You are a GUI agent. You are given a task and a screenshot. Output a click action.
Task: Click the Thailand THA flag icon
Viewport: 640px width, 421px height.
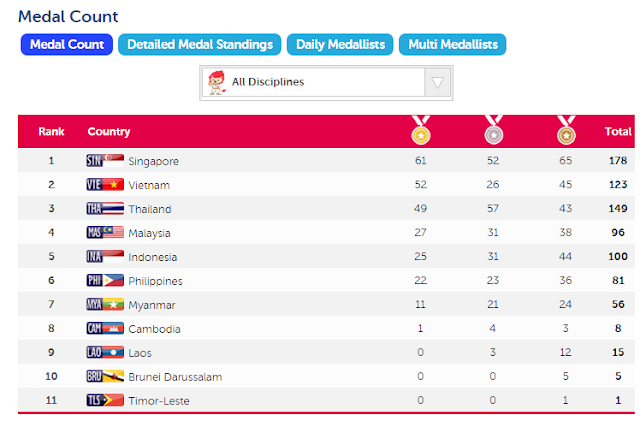coord(105,209)
